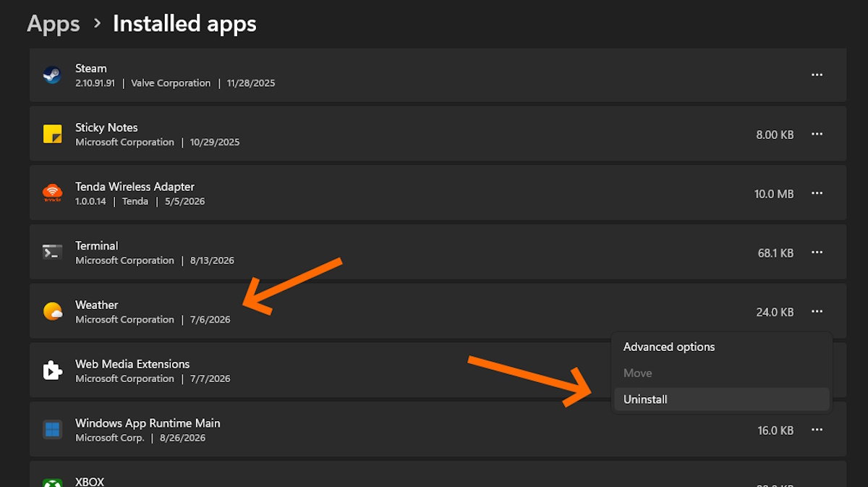Click the Installed apps breadcrumb title
Image resolution: width=868 pixels, height=487 pixels.
(x=184, y=24)
